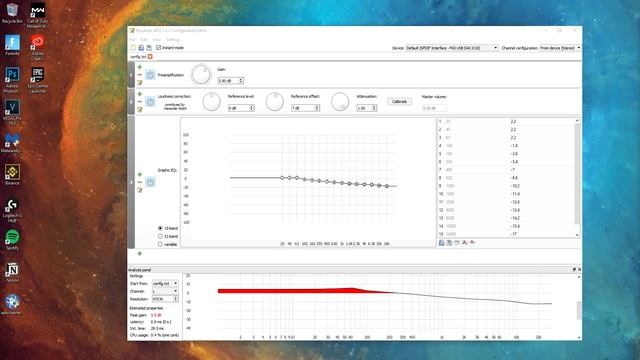The image size is (640, 360).
Task: Open the Binance desktop shortcut
Action: (12, 175)
